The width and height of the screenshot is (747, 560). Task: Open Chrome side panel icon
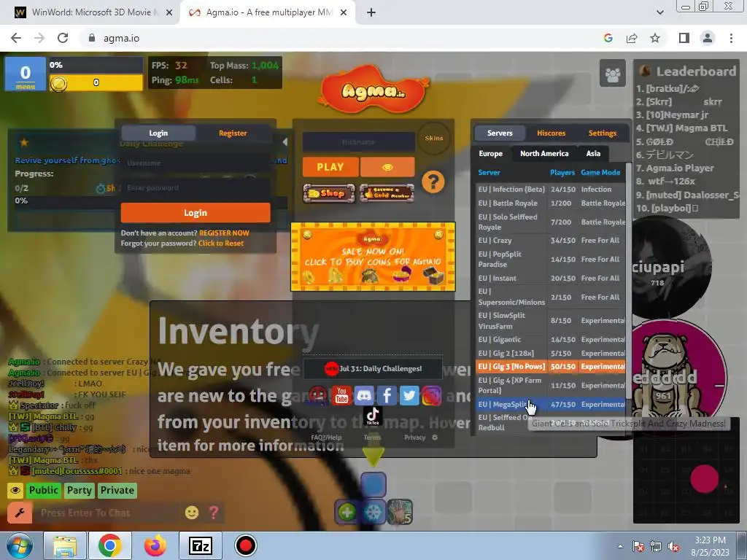point(684,38)
